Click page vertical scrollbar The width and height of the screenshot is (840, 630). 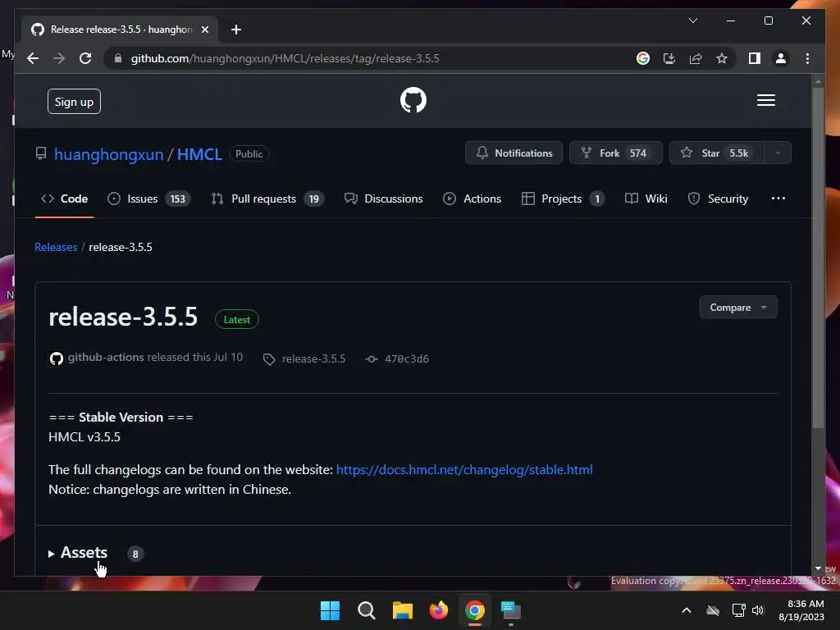pos(818,257)
